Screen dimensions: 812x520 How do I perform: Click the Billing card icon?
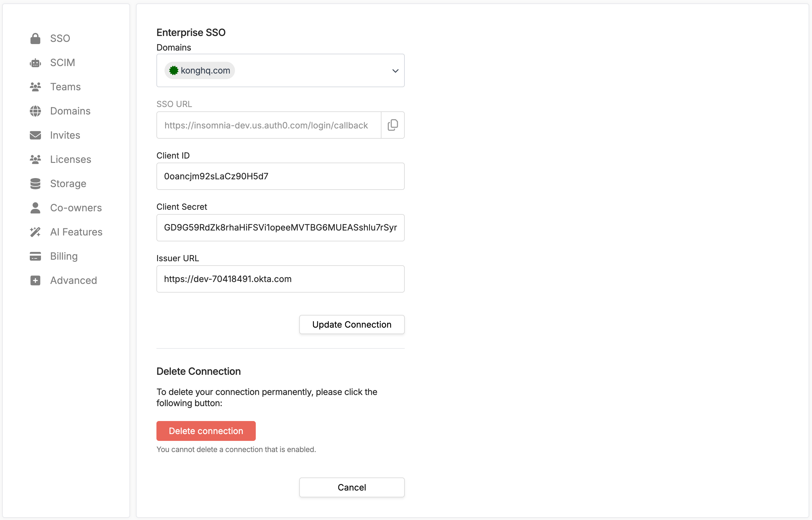pos(35,256)
